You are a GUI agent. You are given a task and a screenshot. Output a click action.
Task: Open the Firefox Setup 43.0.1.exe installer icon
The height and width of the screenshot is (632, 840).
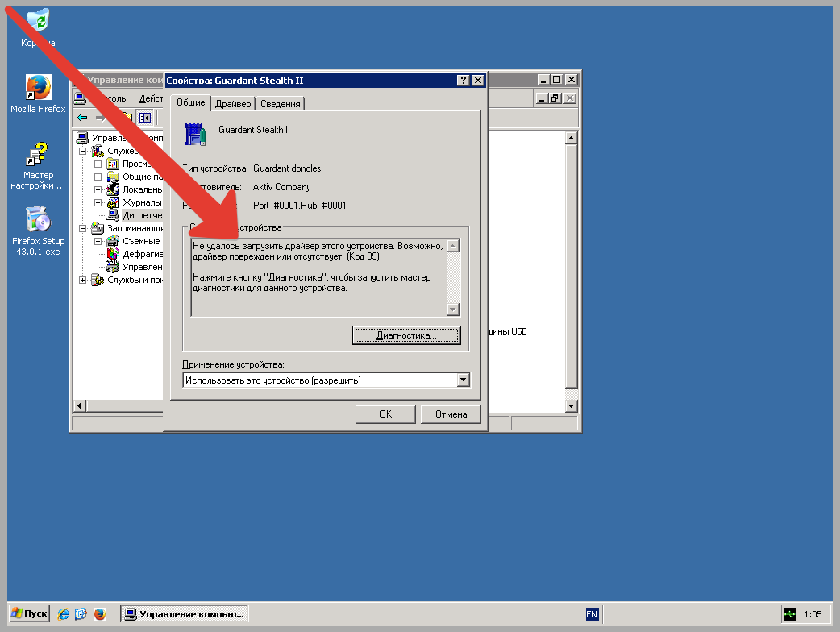pyautogui.click(x=38, y=219)
